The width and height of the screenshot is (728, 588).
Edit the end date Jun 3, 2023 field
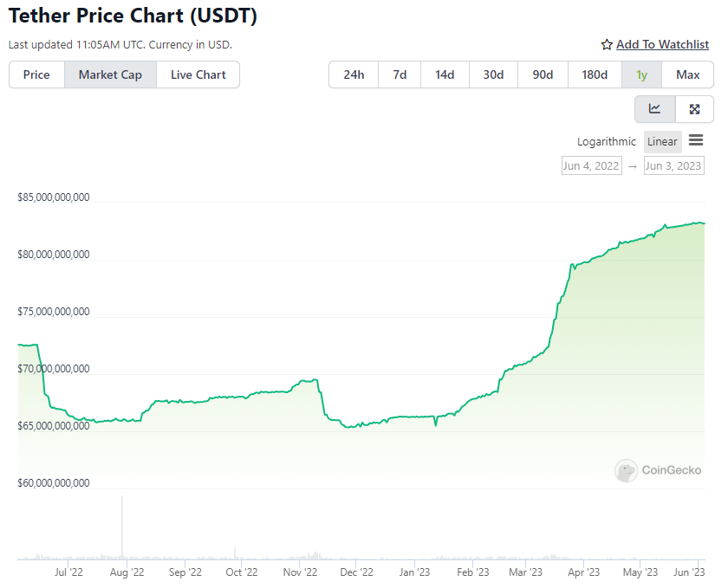click(x=673, y=165)
